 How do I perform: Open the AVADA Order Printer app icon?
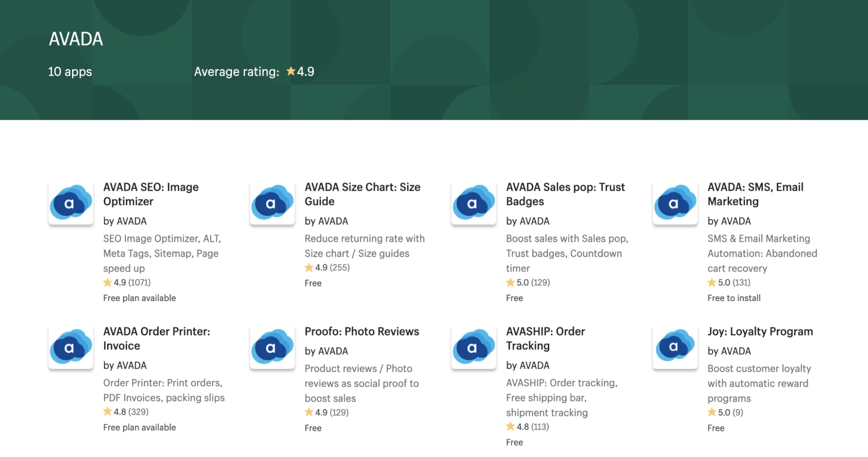coord(71,347)
